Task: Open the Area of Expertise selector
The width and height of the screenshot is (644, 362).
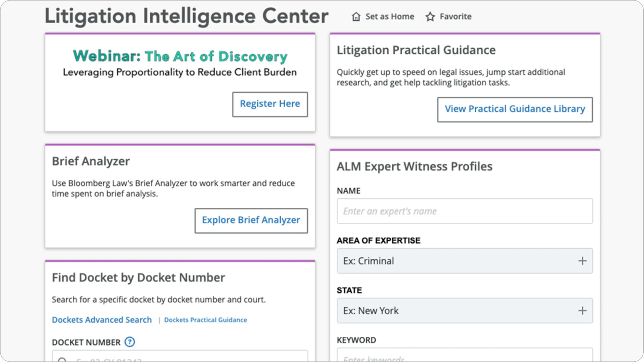Action: 465,261
